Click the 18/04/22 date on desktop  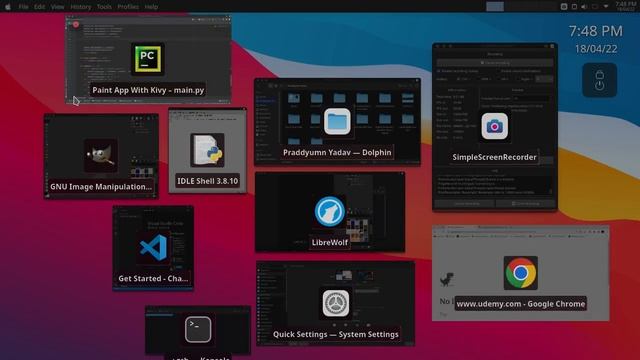596,49
